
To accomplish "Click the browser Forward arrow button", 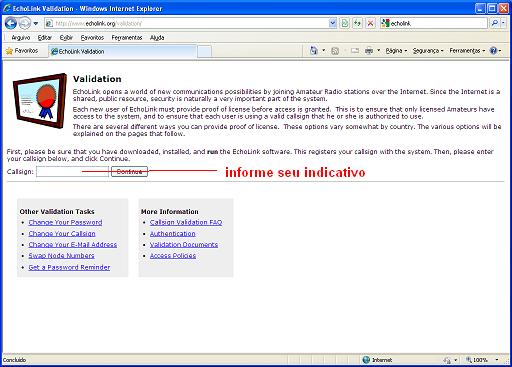I will pyautogui.click(x=25, y=23).
